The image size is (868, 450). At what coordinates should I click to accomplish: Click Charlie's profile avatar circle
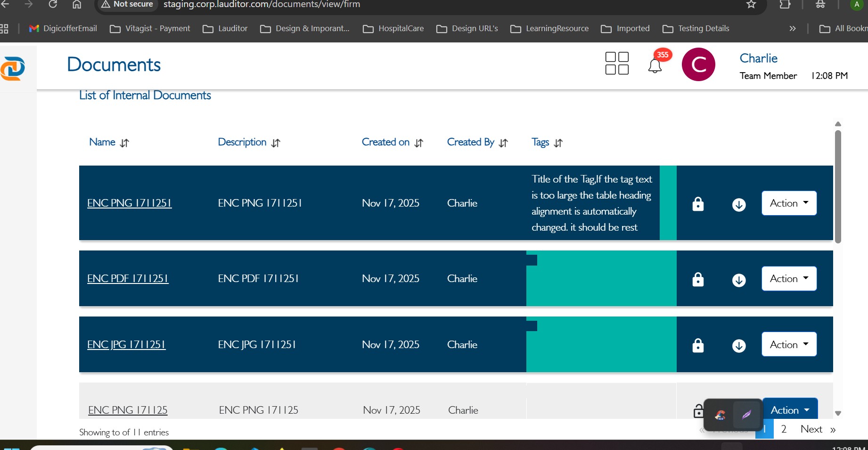point(698,65)
